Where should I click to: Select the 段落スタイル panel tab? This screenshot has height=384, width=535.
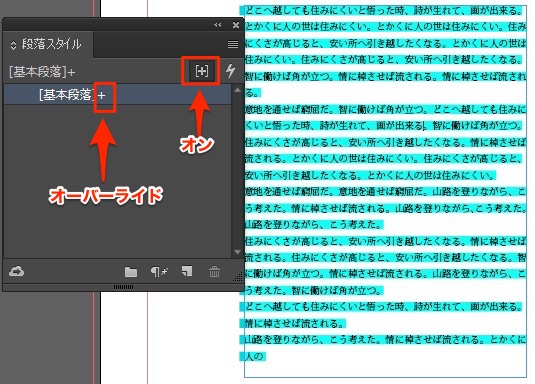click(x=47, y=44)
